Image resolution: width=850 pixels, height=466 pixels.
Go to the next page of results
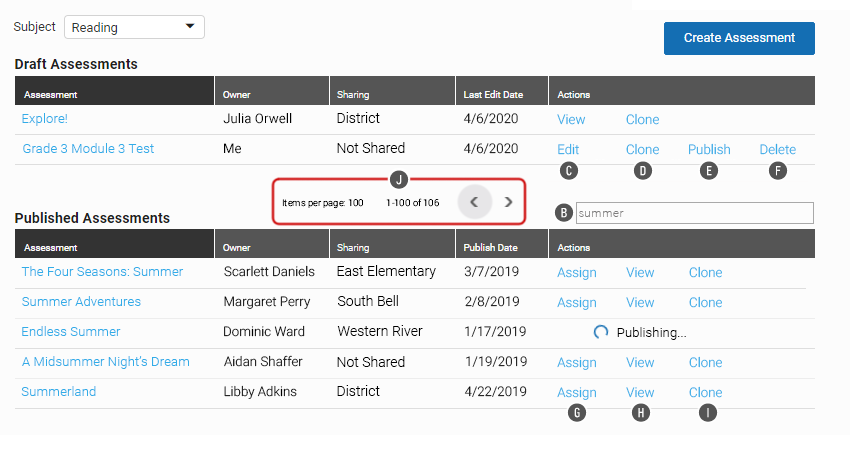pyautogui.click(x=508, y=202)
